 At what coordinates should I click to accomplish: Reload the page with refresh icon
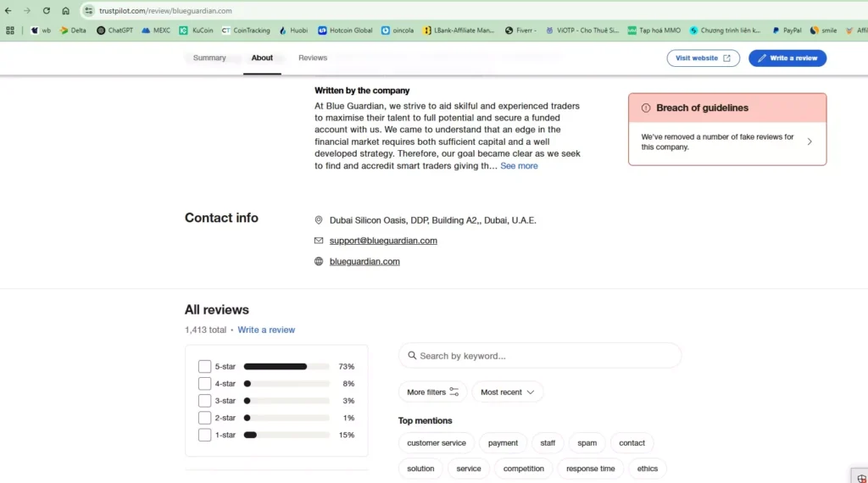(x=47, y=10)
